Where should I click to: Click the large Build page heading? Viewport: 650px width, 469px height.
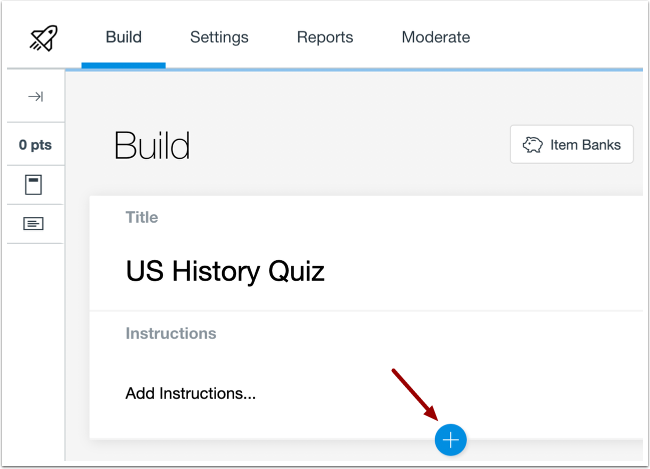(152, 146)
